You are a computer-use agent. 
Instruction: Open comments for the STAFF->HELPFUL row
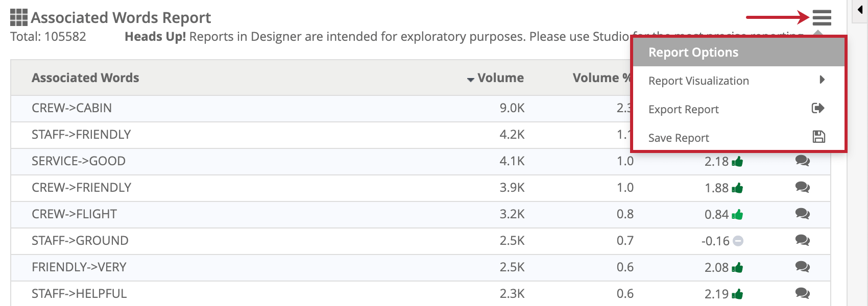(x=803, y=294)
